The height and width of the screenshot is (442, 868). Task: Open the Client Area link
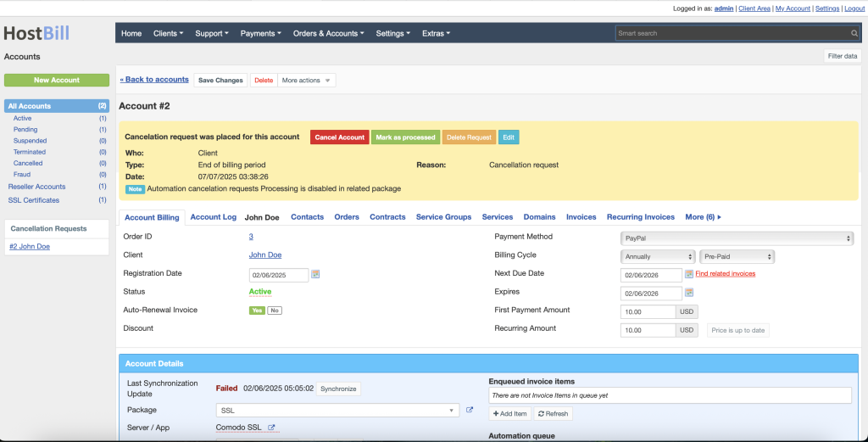point(754,8)
